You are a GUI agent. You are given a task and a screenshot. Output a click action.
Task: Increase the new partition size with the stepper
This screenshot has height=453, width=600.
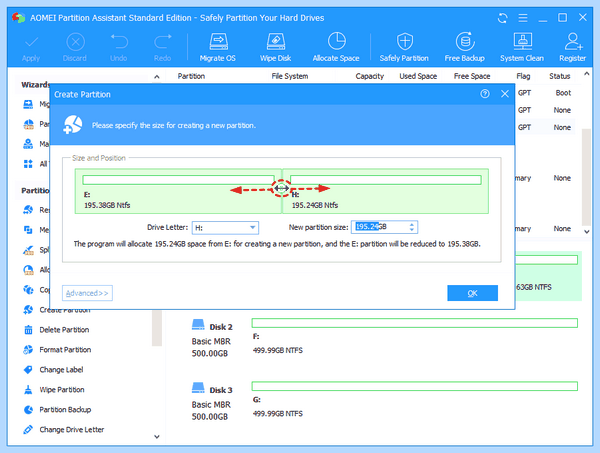pyautogui.click(x=412, y=224)
